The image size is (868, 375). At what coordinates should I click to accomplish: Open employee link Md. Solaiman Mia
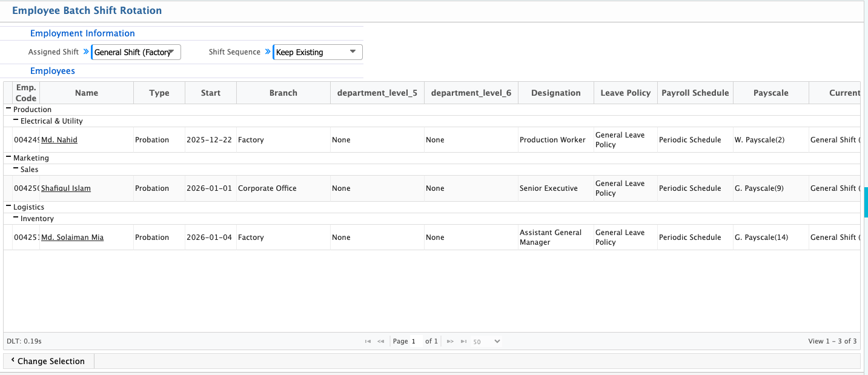(x=72, y=237)
